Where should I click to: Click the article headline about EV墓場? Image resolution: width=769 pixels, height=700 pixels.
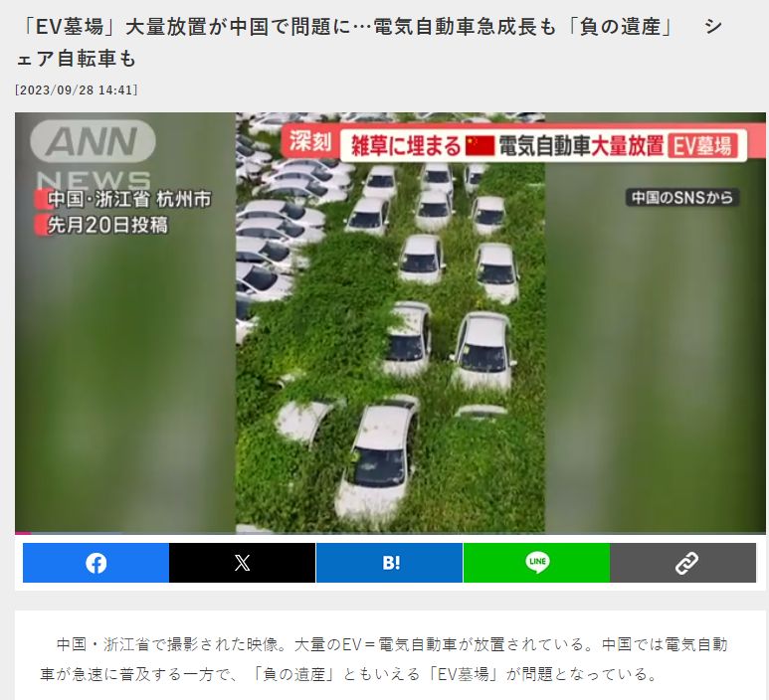369,43
